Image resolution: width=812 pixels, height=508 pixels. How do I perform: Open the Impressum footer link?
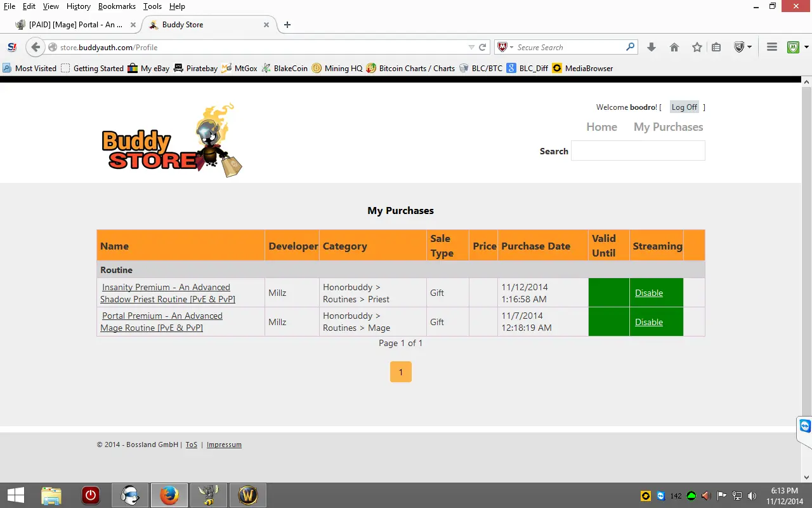coord(224,444)
